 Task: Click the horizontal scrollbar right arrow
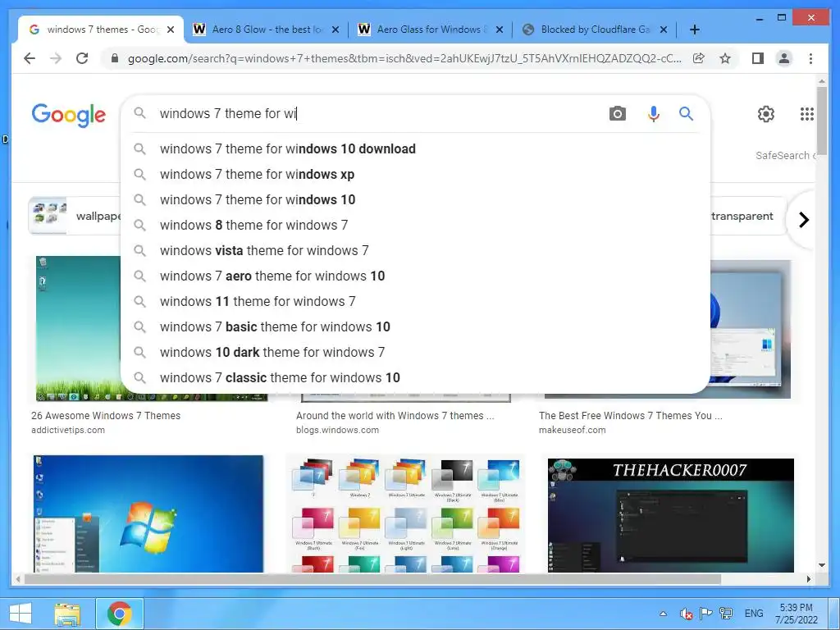click(x=809, y=579)
